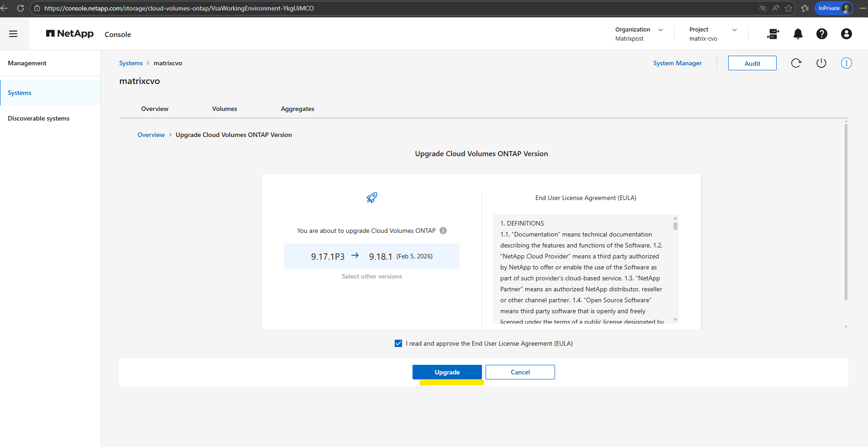868x447 pixels.
Task: Click the power icon for matrixcvo
Action: point(821,63)
